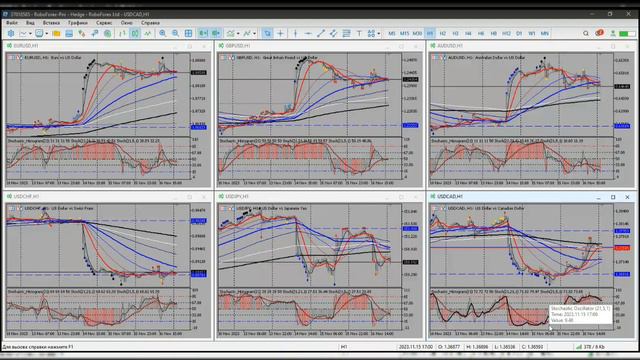Open the graphical objects shapes icon
This screenshot has width=640, height=360.
tap(371, 33)
